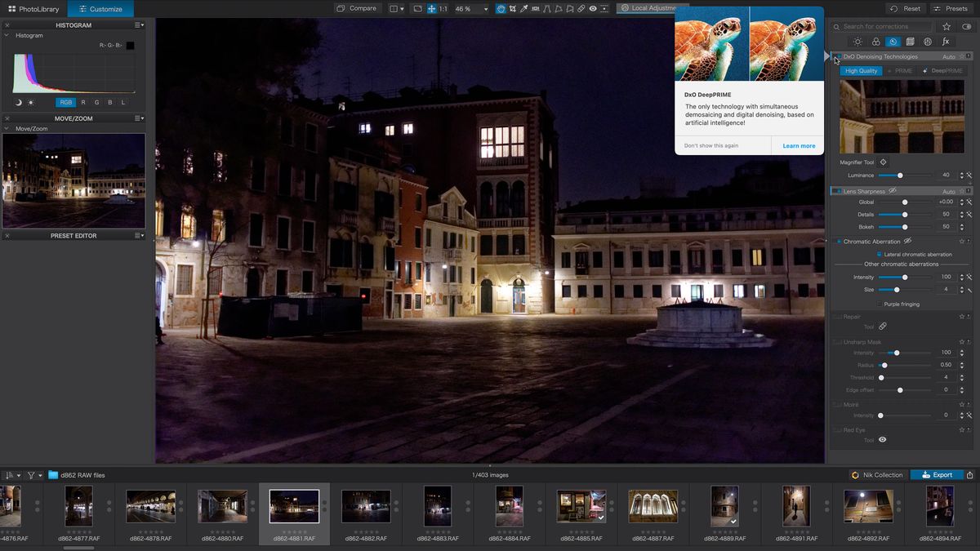Click the share icon next to Export
The height and width of the screenshot is (551, 980).
[x=970, y=474]
